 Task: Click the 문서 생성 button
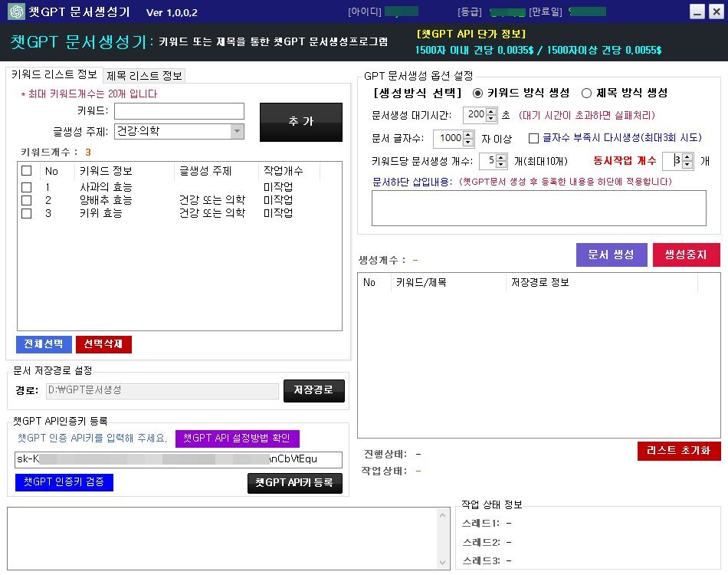tap(612, 255)
